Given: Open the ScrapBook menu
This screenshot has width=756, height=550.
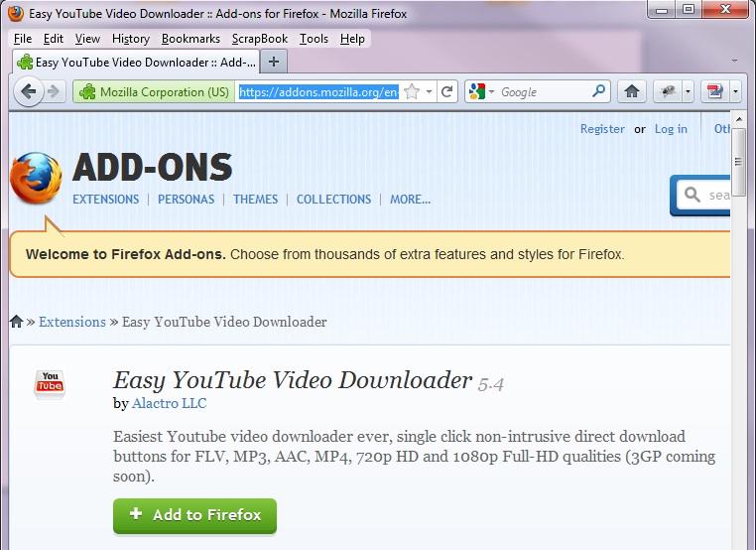Looking at the screenshot, I should pos(259,39).
